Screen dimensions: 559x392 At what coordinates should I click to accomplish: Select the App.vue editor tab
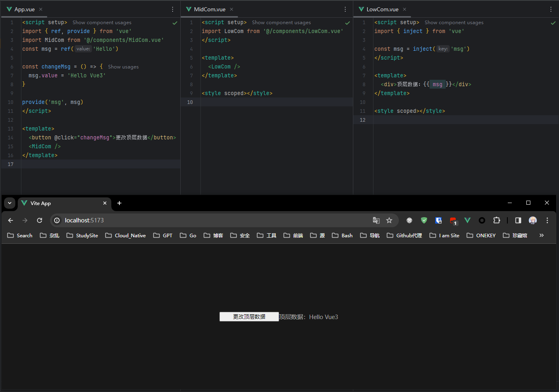(24, 9)
